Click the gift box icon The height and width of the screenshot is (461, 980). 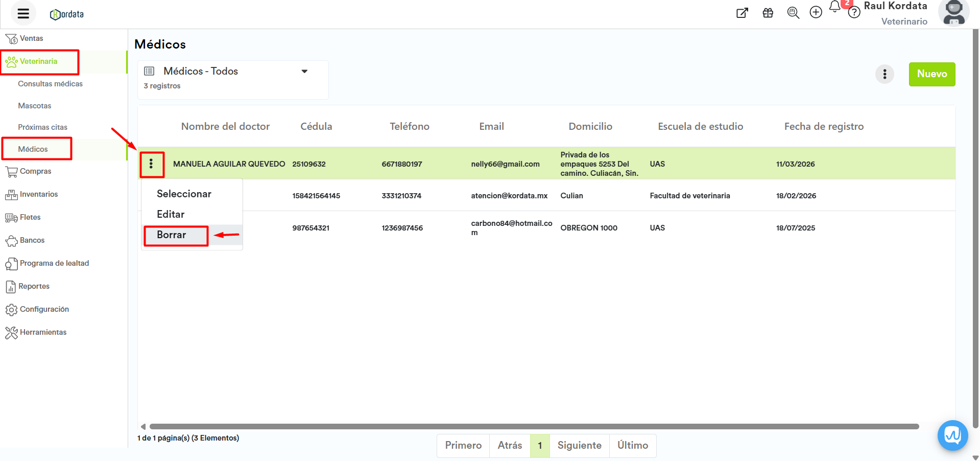click(x=768, y=13)
